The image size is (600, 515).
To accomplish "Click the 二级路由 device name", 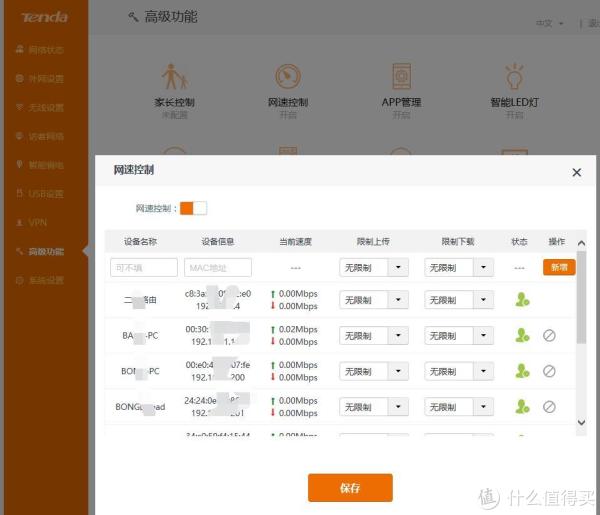I will pos(140,300).
